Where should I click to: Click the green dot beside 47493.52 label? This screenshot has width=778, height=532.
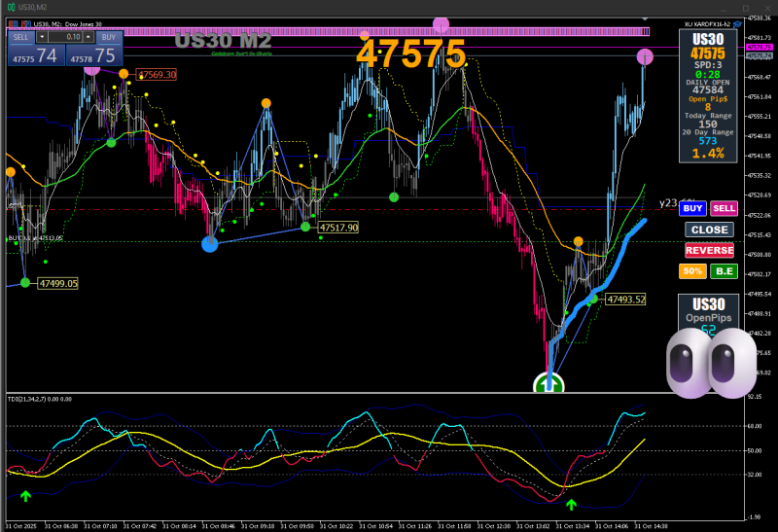[x=593, y=300]
